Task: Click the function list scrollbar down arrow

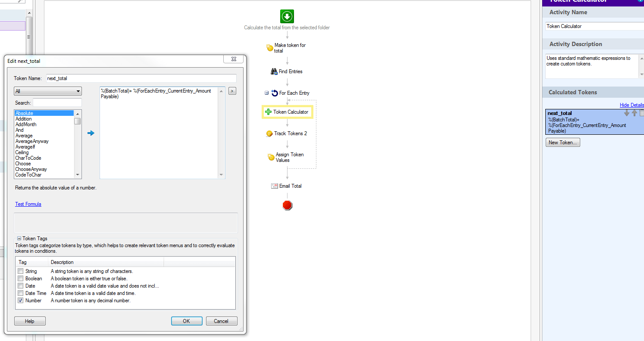Action: click(x=78, y=175)
